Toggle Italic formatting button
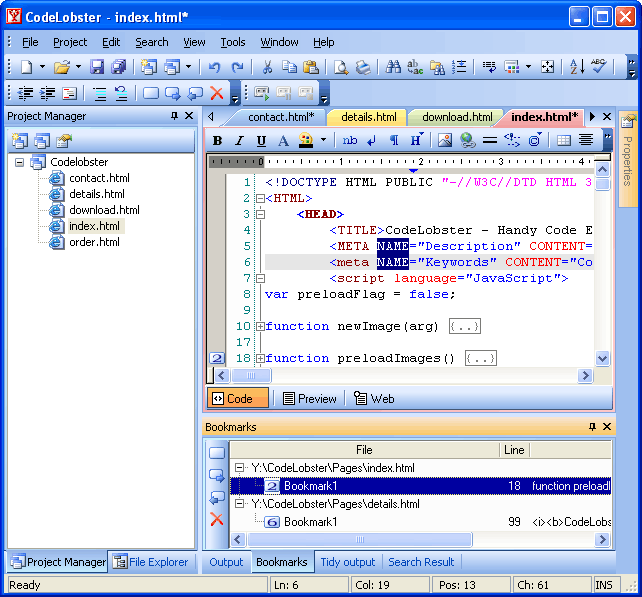 pyautogui.click(x=240, y=141)
